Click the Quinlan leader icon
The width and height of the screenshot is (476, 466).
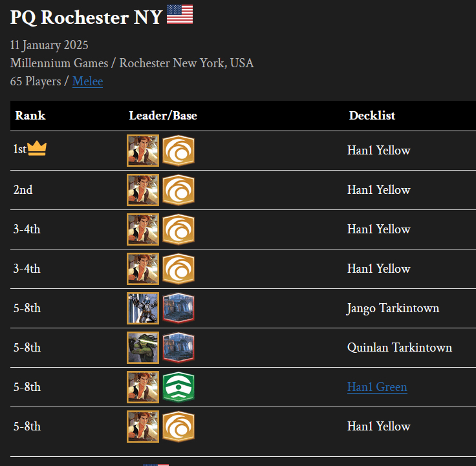point(143,348)
